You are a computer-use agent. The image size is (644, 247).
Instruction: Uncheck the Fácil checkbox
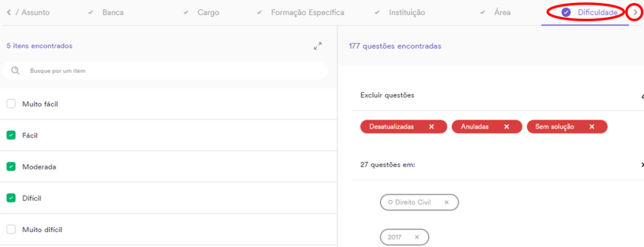pos(11,135)
